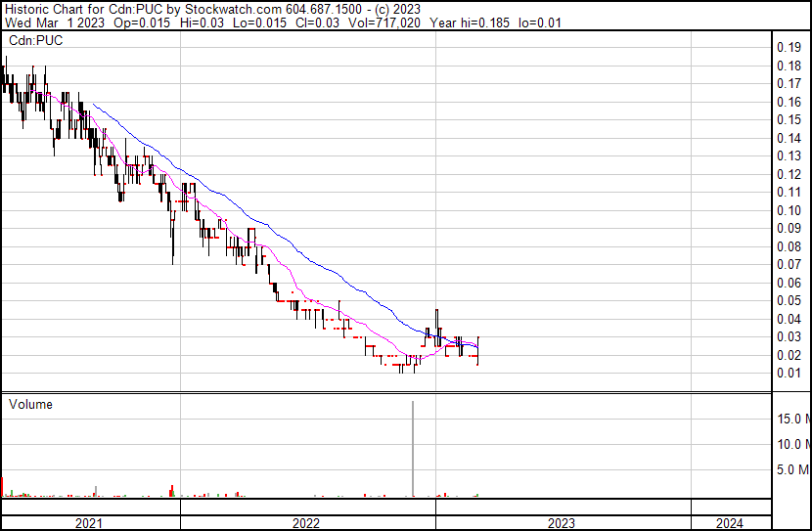812x531 pixels.
Task: Select the date text 'Wed Mar 1 2023'
Action: click(55, 22)
